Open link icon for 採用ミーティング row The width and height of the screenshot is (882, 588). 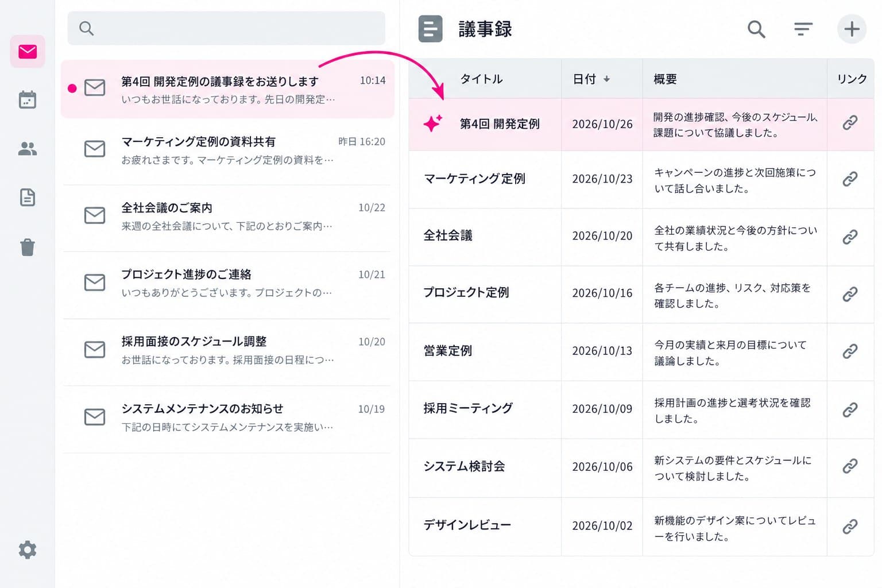[850, 409]
